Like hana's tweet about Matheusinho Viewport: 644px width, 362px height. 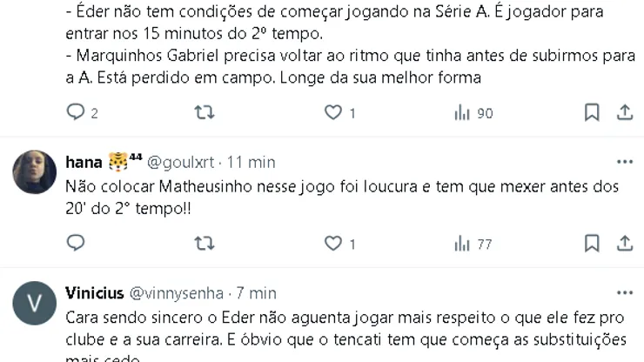[x=332, y=244]
